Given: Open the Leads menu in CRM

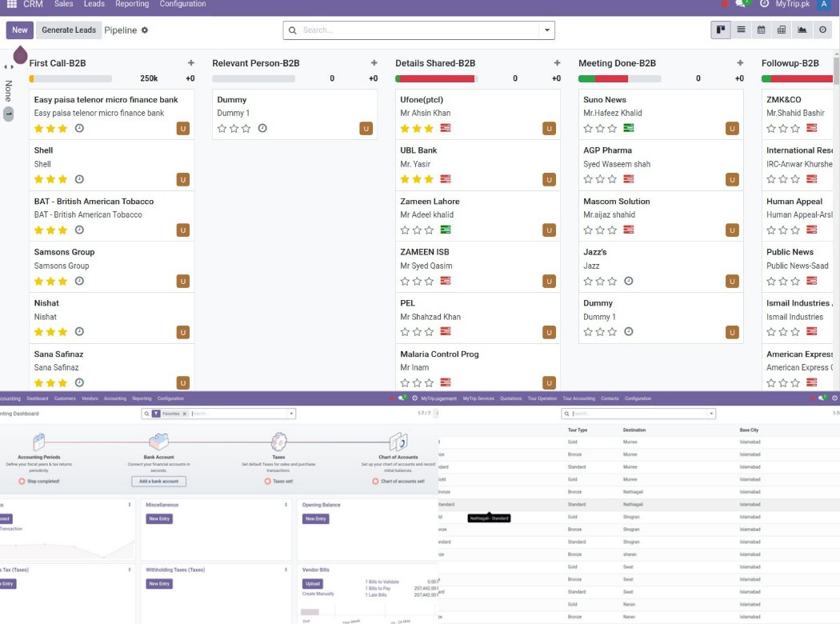Looking at the screenshot, I should 94,4.
